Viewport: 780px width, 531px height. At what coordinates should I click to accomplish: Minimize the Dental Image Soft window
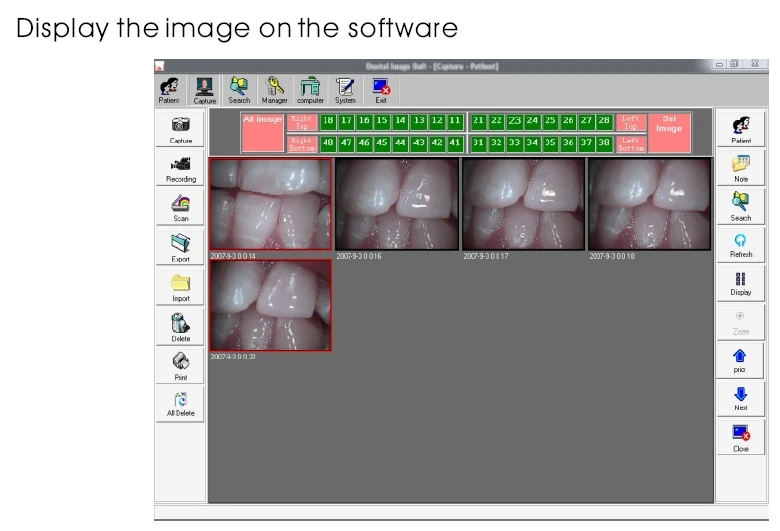coord(719,64)
